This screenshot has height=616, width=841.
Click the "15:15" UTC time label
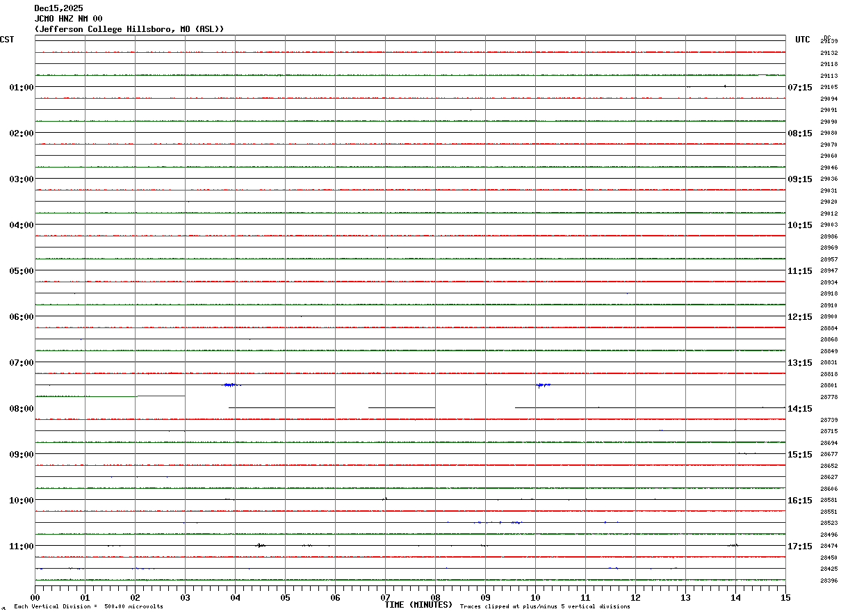(800, 454)
